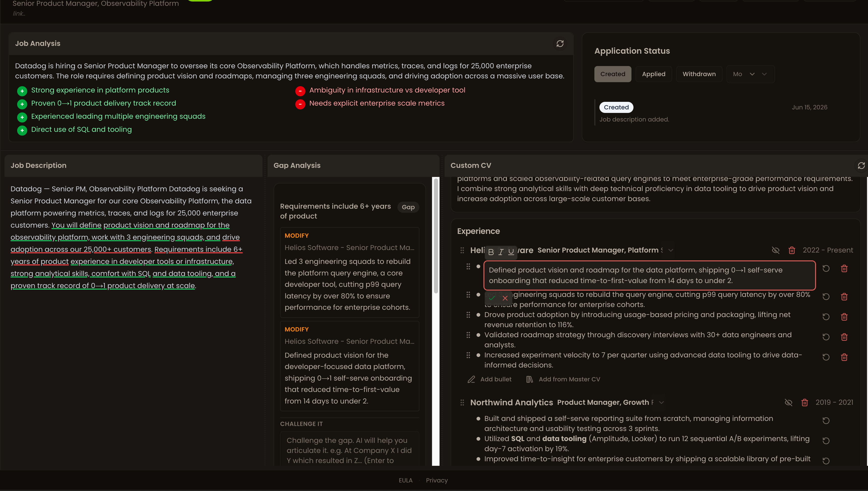Regenerate the Custom CV with refresh icon
The height and width of the screenshot is (491, 868).
(x=861, y=166)
